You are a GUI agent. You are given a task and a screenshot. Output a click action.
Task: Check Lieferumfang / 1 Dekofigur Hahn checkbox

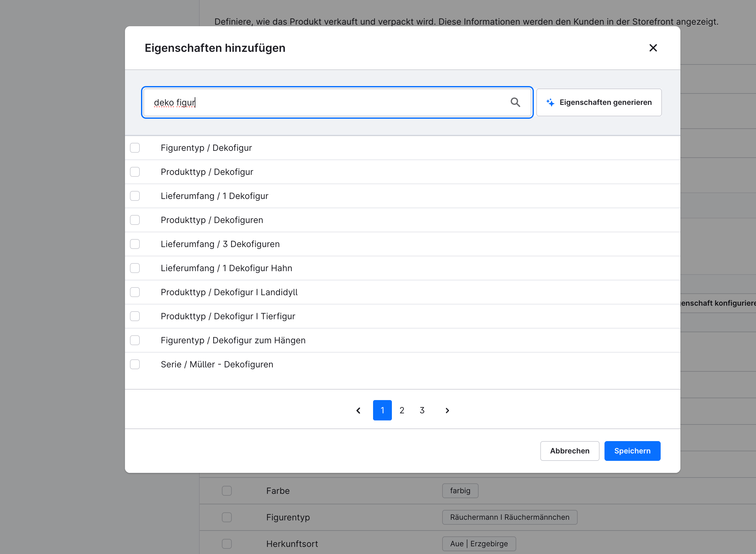[x=135, y=268]
